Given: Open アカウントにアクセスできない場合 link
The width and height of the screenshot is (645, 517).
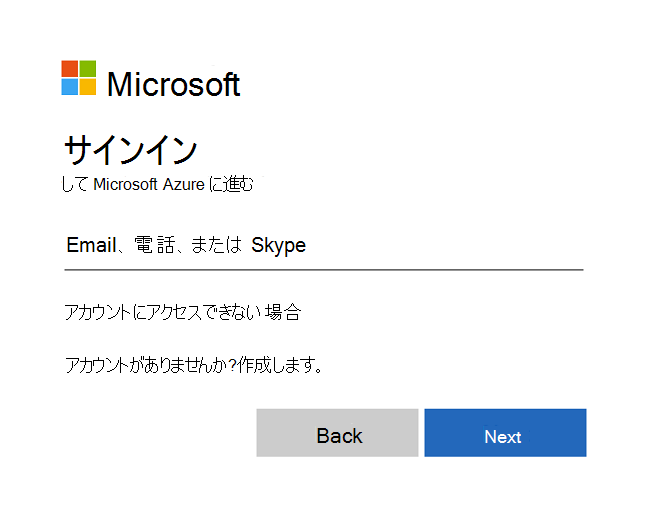Looking at the screenshot, I should tap(181, 313).
